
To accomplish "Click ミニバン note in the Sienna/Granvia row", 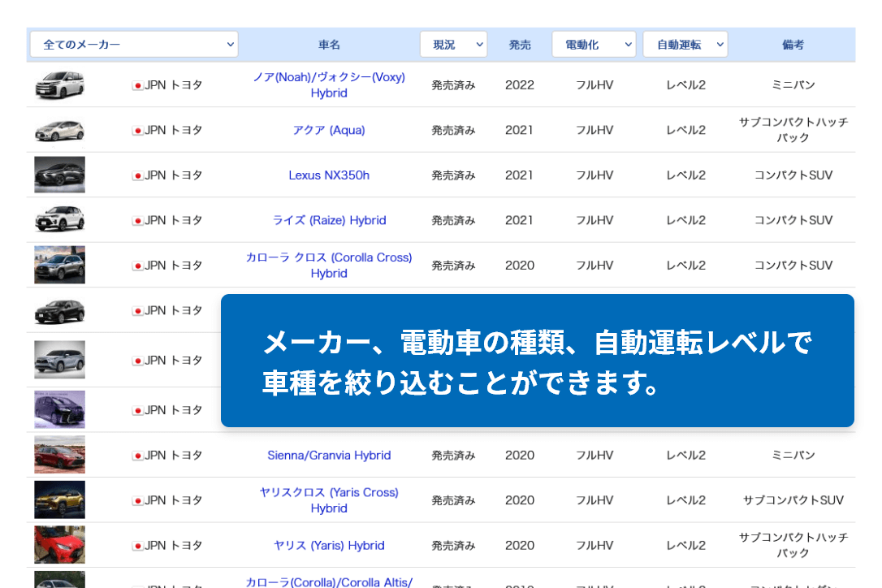I will pyautogui.click(x=793, y=455).
